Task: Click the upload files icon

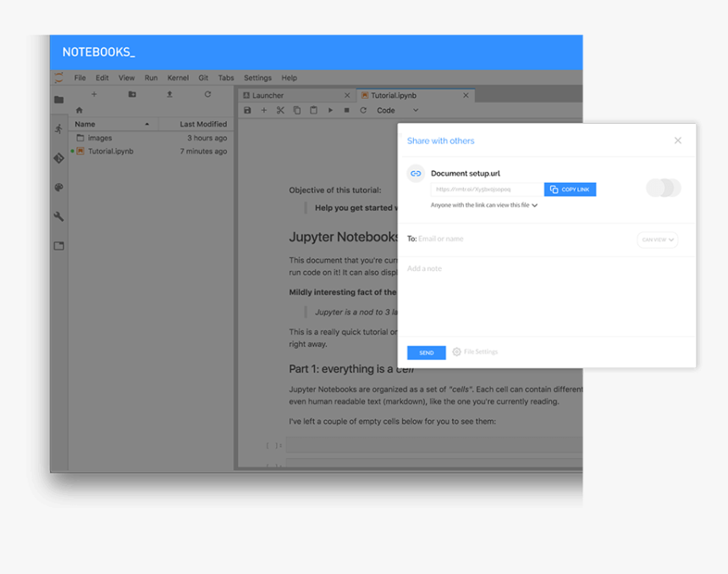Action: coord(169,94)
